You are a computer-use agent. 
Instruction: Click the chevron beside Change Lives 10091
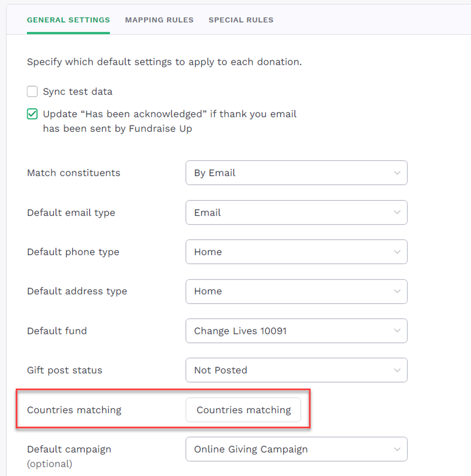(x=397, y=331)
